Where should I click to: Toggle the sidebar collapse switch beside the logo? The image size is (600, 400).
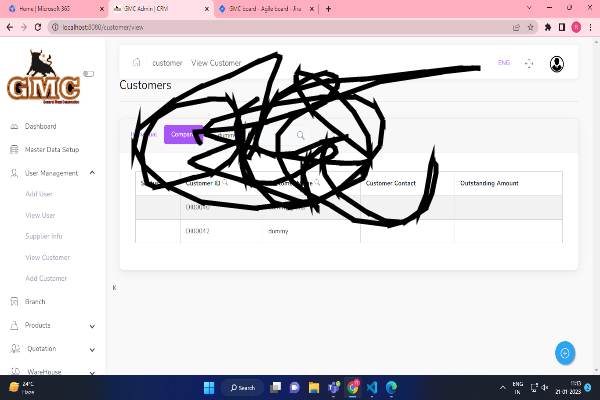[88, 73]
